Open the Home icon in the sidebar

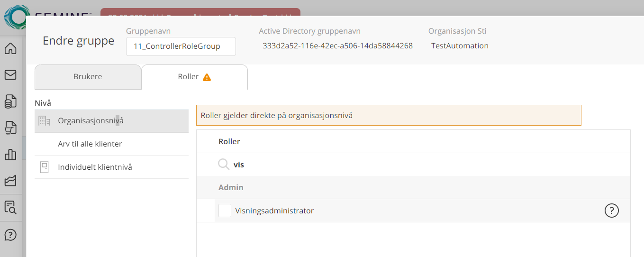[10, 48]
